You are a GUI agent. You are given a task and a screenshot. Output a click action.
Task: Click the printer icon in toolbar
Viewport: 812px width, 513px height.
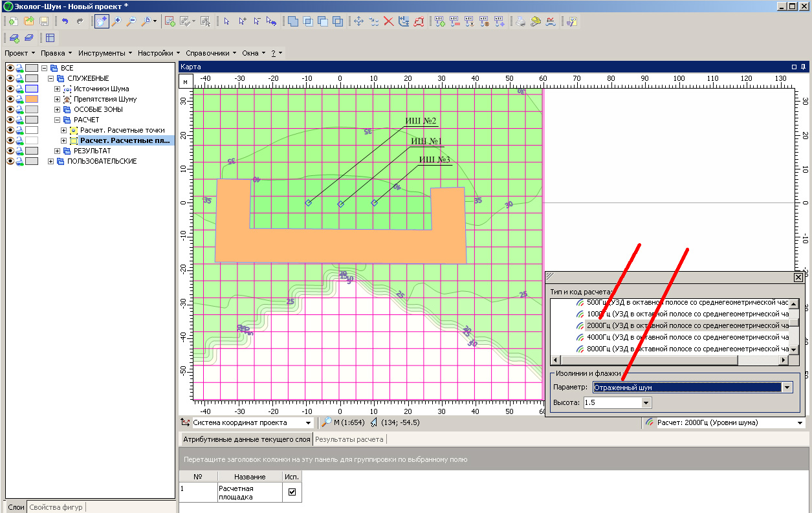(521, 21)
